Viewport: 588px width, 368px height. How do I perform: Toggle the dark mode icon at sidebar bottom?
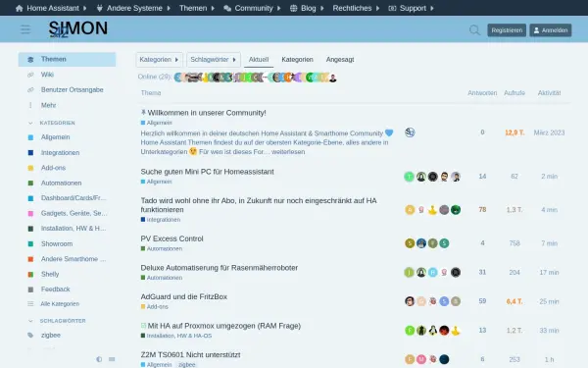click(99, 359)
